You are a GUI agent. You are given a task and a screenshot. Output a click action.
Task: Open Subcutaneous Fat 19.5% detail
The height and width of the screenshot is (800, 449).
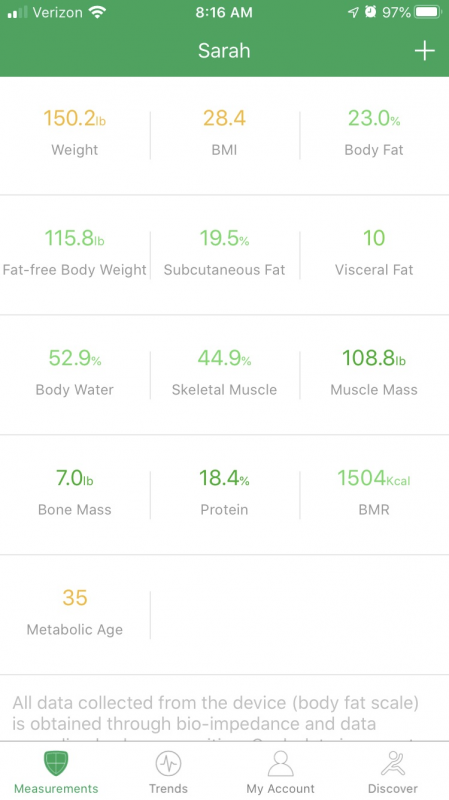[x=224, y=253]
